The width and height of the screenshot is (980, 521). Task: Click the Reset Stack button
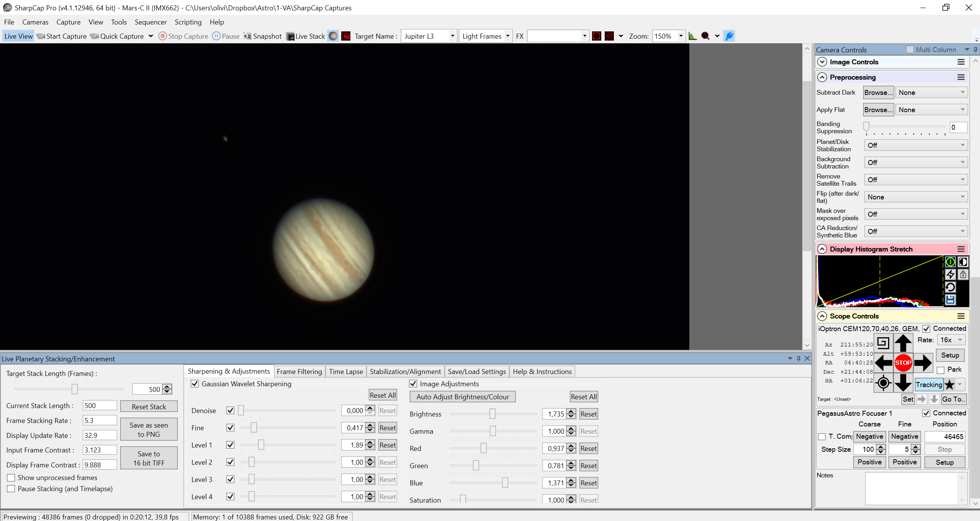pos(149,407)
